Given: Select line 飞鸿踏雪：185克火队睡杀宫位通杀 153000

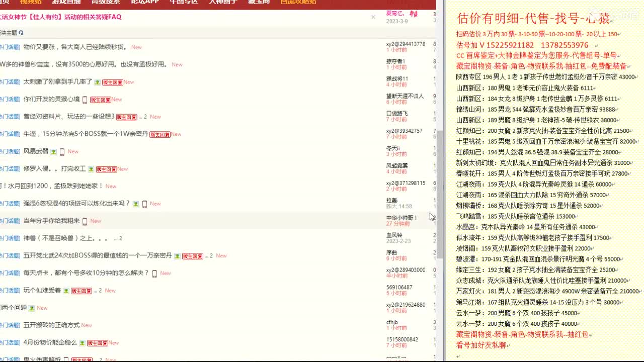Looking at the screenshot, I should tap(516, 216).
